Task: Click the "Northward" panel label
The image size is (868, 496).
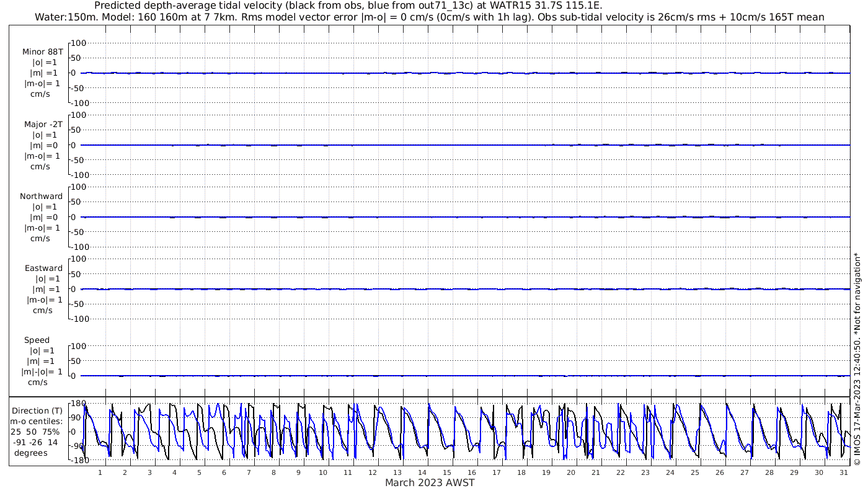Action: pos(41,196)
